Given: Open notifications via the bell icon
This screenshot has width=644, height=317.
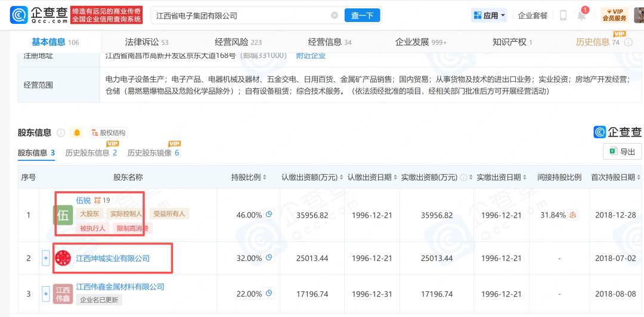Looking at the screenshot, I should [x=581, y=15].
